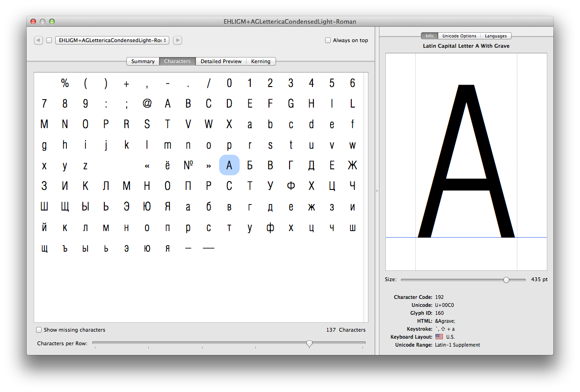Image resolution: width=580 pixels, height=392 pixels.
Task: Click the 435 pt size value
Action: tap(539, 279)
